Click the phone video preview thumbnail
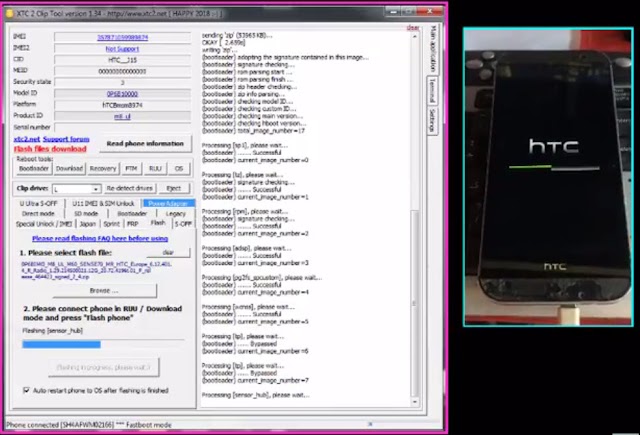This screenshot has width=640, height=435. pos(548,177)
